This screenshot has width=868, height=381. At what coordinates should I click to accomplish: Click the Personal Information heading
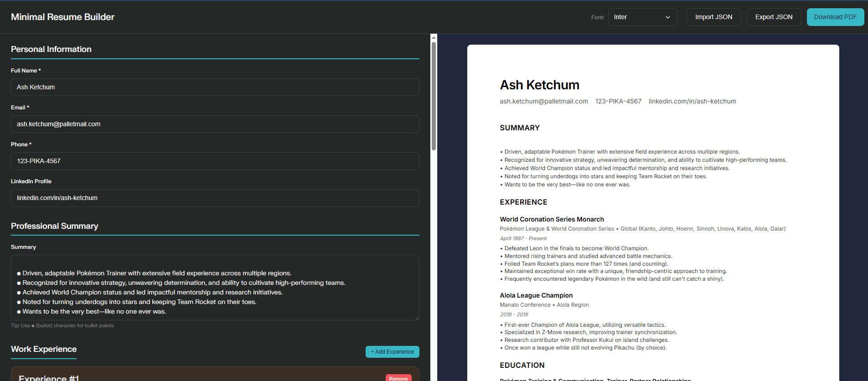tap(51, 49)
